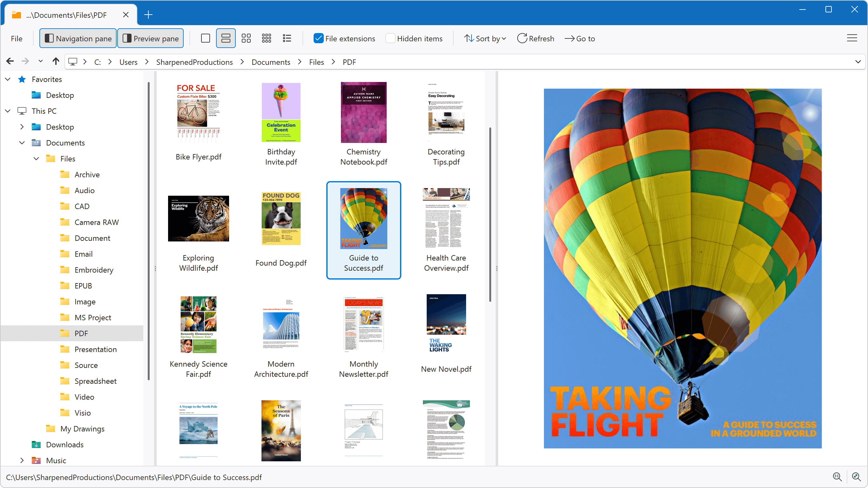Select the small grid view icon
The height and width of the screenshot is (488, 868).
266,38
